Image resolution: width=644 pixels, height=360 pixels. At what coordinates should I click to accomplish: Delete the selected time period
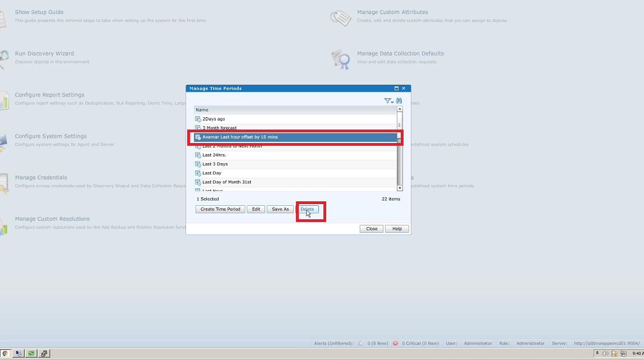[307, 209]
